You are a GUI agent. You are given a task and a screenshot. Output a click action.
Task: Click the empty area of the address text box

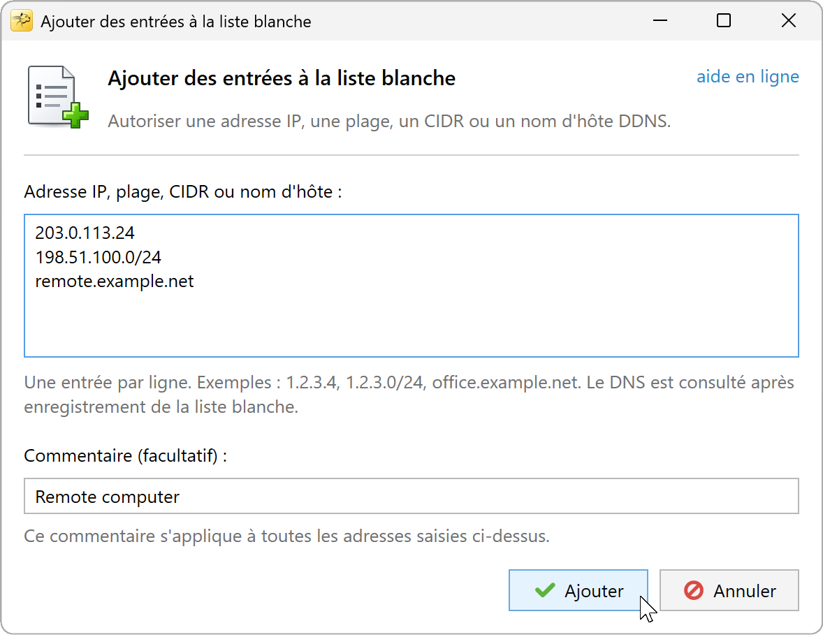pyautogui.click(x=411, y=323)
